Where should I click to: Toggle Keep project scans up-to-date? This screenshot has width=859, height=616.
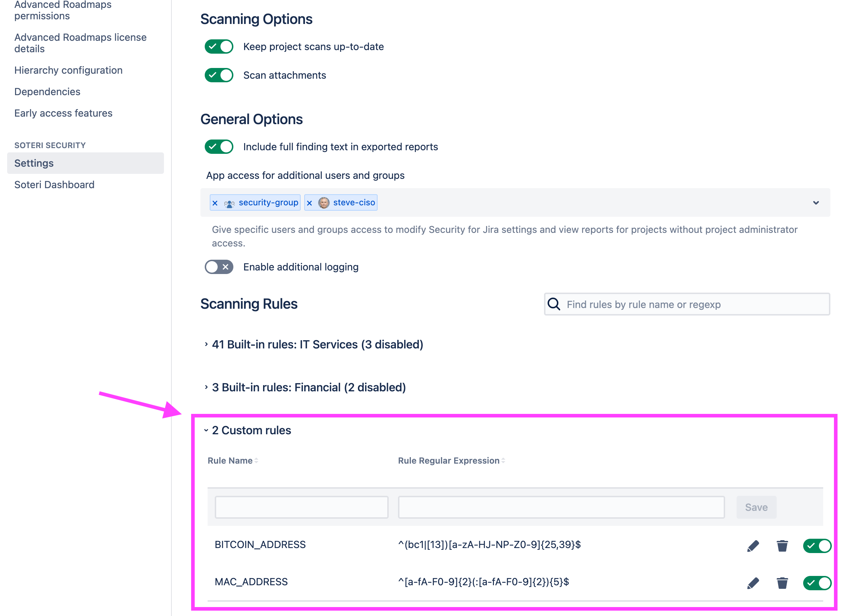[219, 47]
